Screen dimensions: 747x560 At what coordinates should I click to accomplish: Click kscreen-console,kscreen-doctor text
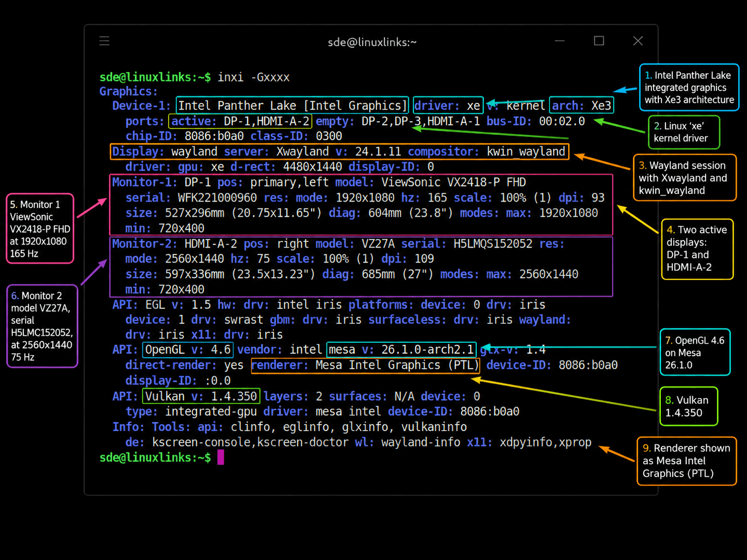point(250,442)
